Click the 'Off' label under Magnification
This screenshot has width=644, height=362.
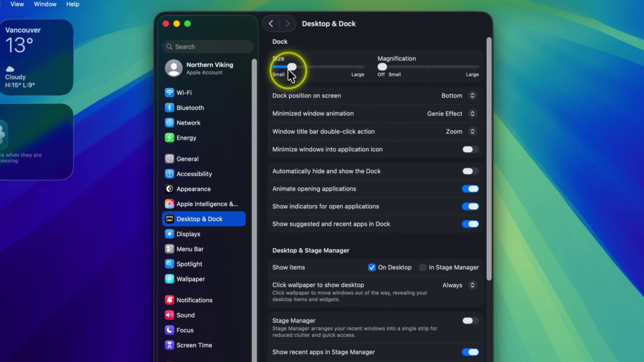[x=381, y=75]
